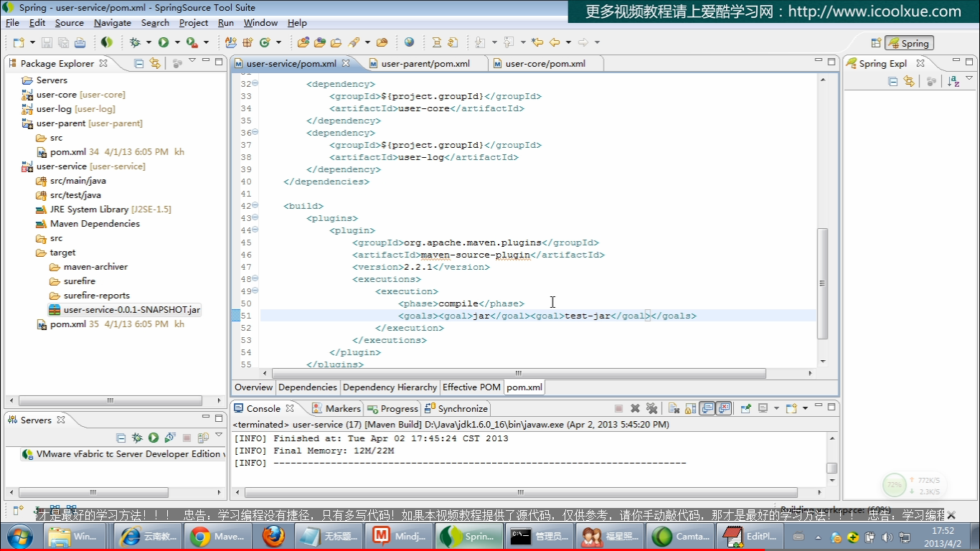Toggle Link with Editor in Spring Explorer
Image resolution: width=980 pixels, height=551 pixels.
[909, 81]
